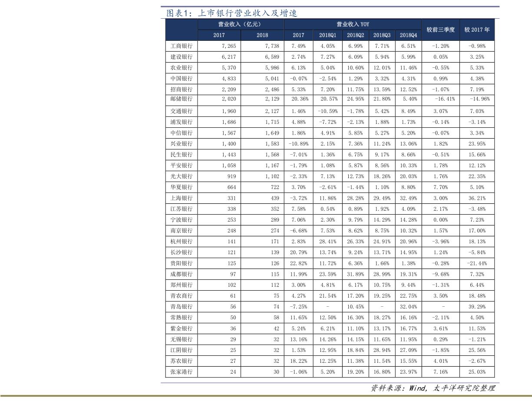
Task: Click the source note 资料来源：Wind，太平洋研究院整理
Action: click(x=433, y=388)
